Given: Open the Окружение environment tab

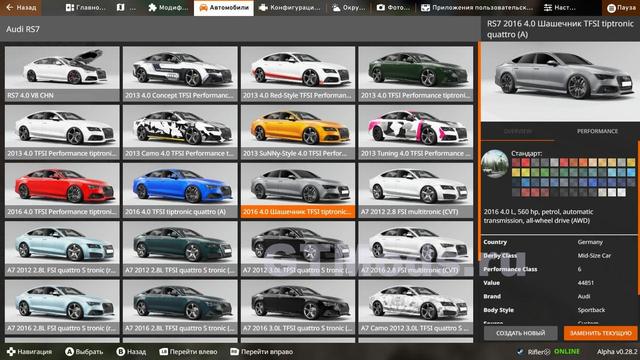Looking at the screenshot, I should 348,8.
